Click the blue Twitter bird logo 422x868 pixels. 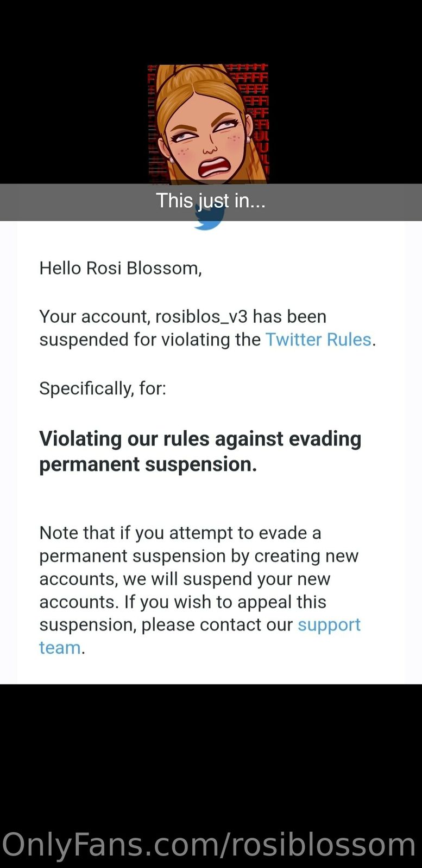point(209,224)
